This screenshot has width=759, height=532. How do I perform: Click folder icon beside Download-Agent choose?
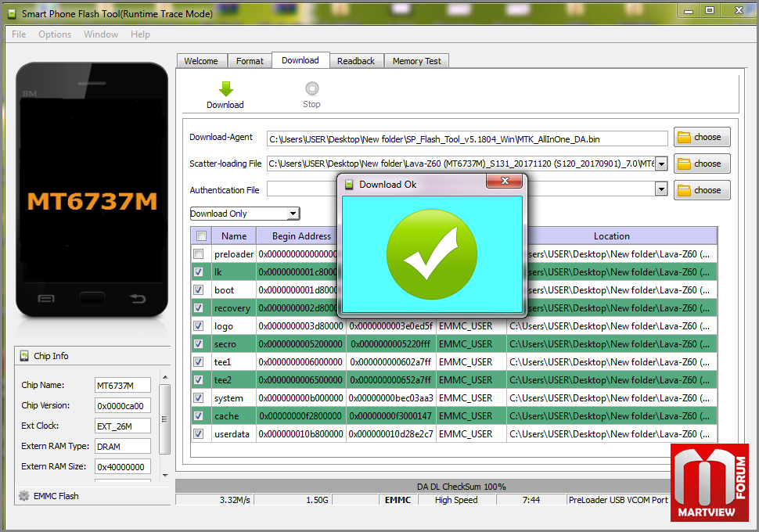[x=684, y=138]
